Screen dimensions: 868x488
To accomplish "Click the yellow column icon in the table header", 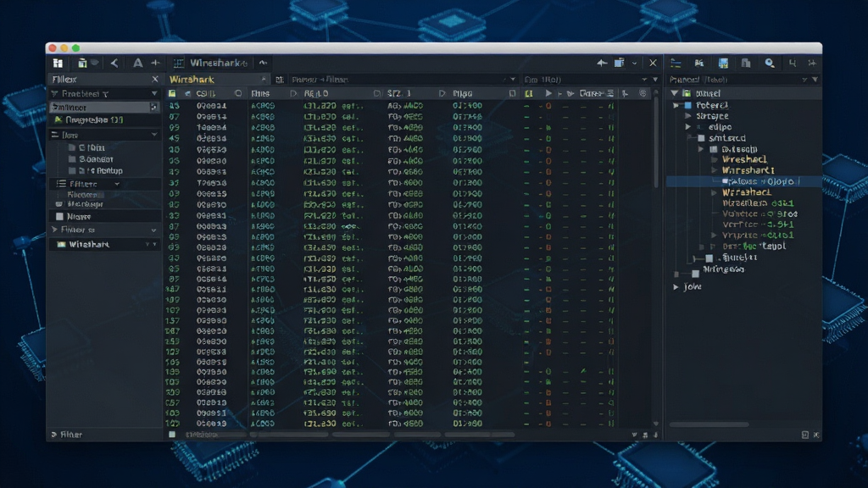I will point(529,93).
